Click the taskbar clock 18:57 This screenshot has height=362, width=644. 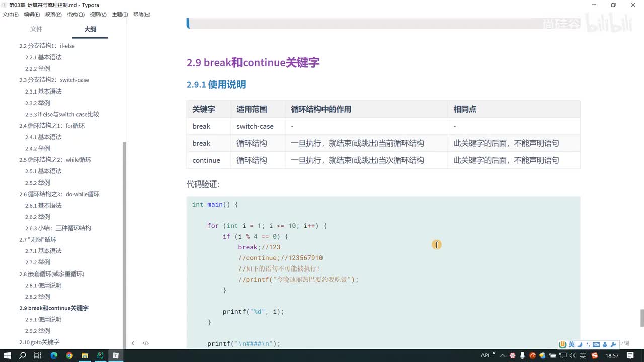(612, 355)
